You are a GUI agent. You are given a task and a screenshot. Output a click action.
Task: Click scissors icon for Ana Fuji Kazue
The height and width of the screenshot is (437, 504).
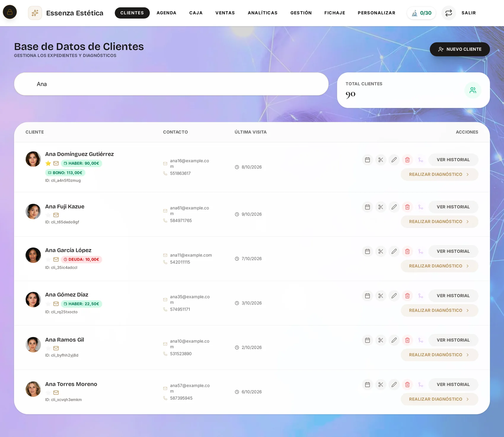[x=381, y=207]
